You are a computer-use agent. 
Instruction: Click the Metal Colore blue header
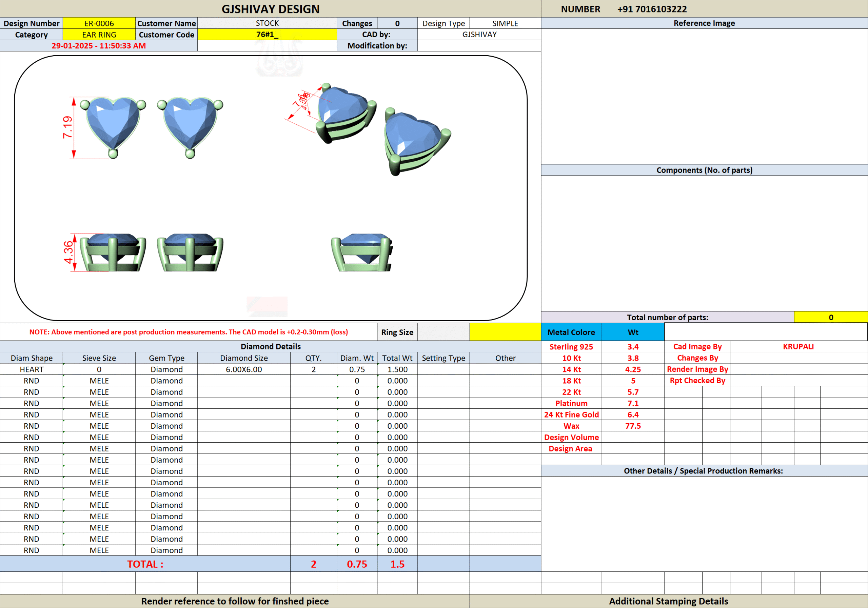pyautogui.click(x=571, y=332)
